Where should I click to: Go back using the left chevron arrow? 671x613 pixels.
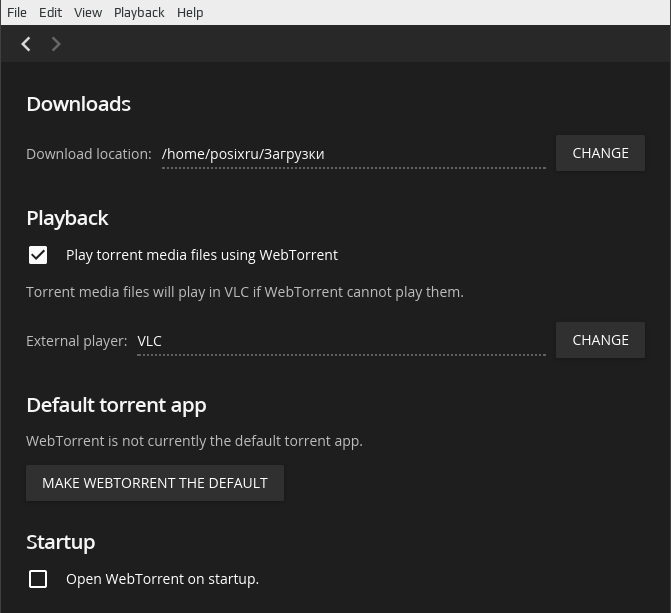pyautogui.click(x=26, y=44)
